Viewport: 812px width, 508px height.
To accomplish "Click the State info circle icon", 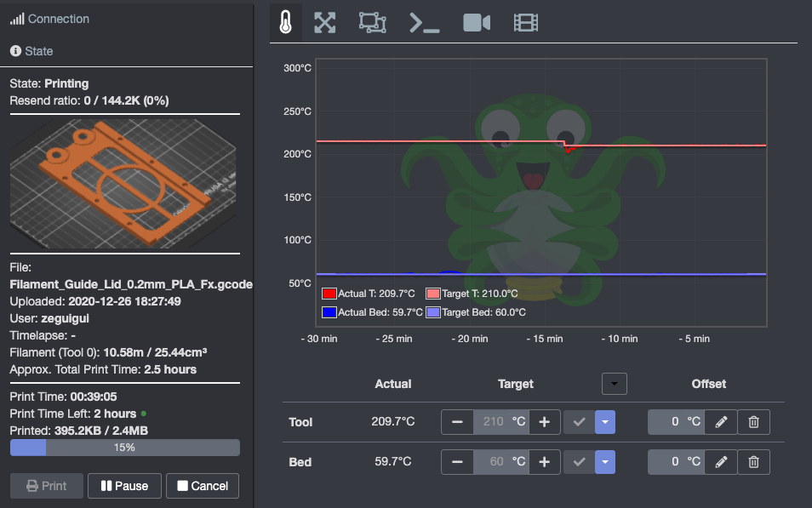I will pyautogui.click(x=15, y=51).
